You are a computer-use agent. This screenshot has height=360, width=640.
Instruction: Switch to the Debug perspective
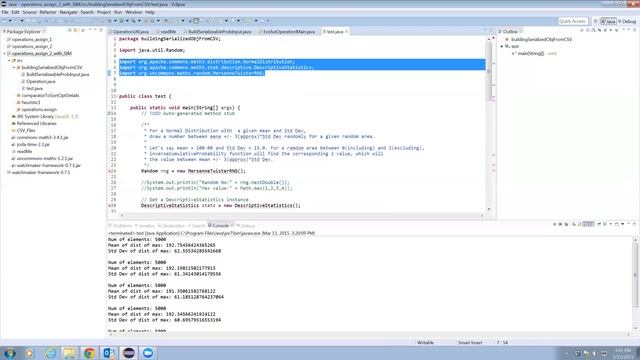pos(627,21)
